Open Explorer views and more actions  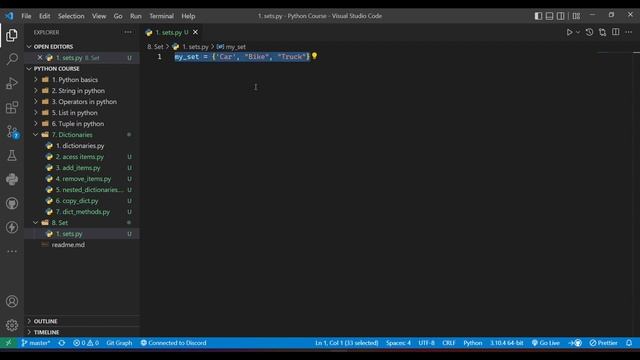(x=128, y=32)
